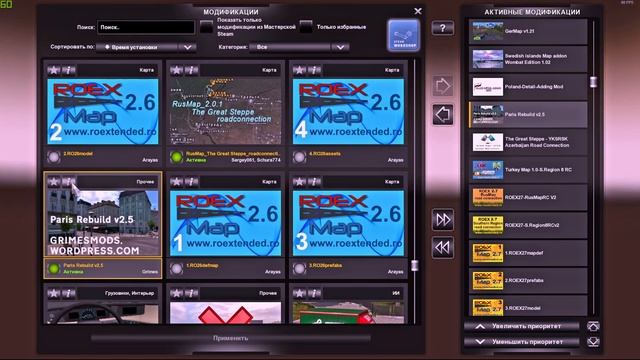Open the question mark help button
Viewport: 640px width, 360px height.
click(x=443, y=28)
